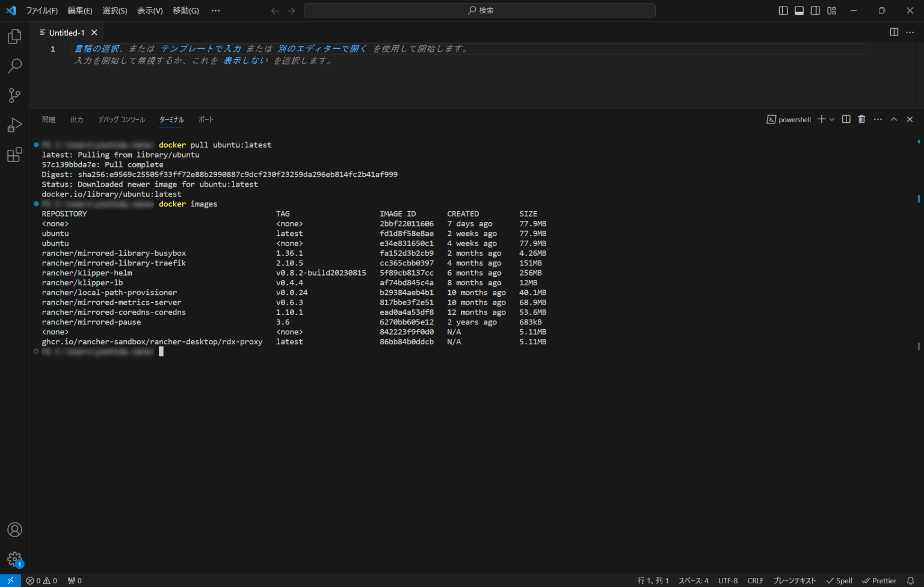Create a new terminal with the plus icon
The image size is (924, 587).
pyautogui.click(x=821, y=119)
